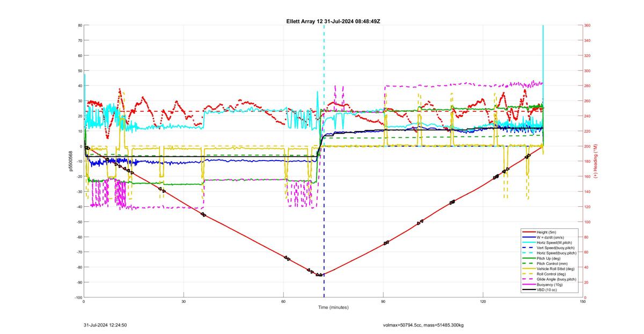Click magenta dashed Glide Angle legend line sample
The height and width of the screenshot is (334, 644).
[529, 279]
